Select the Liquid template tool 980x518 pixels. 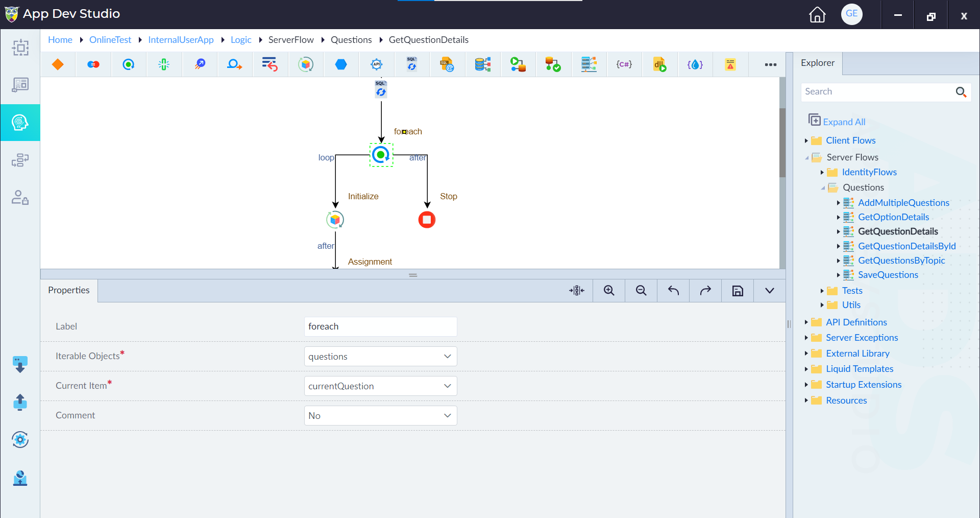tap(695, 64)
